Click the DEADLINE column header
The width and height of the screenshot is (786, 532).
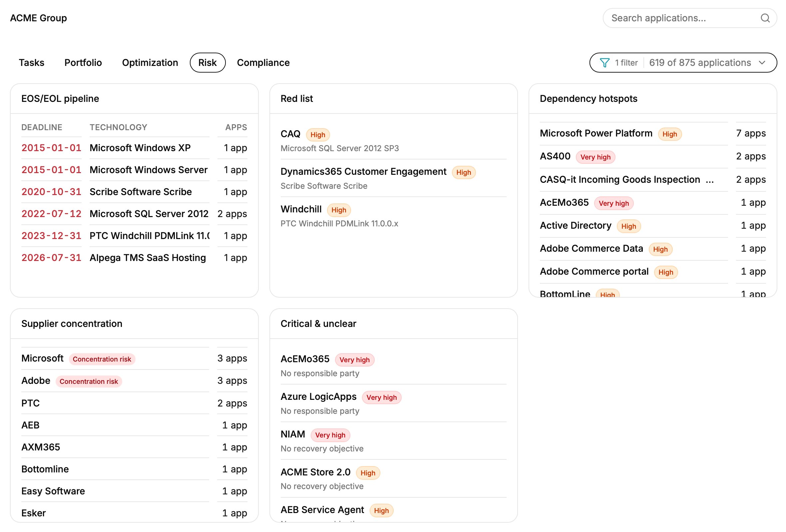(42, 127)
